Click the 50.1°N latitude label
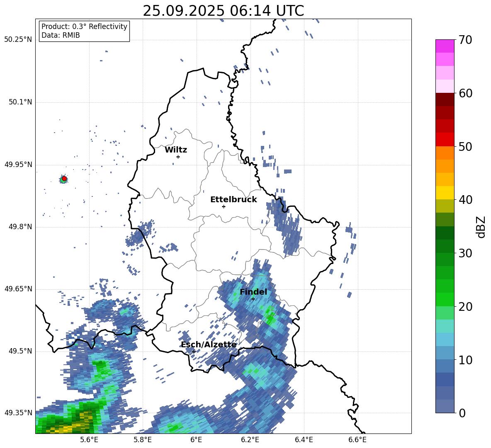The image size is (491, 448). (20, 102)
